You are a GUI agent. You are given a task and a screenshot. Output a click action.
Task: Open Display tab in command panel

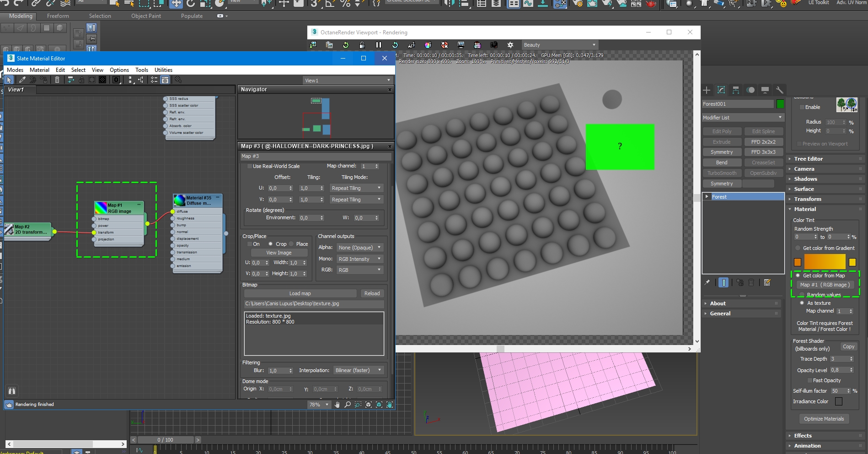coord(765,90)
